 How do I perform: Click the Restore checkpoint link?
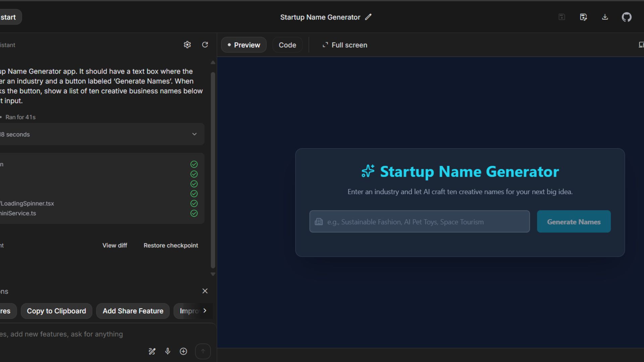tap(171, 245)
